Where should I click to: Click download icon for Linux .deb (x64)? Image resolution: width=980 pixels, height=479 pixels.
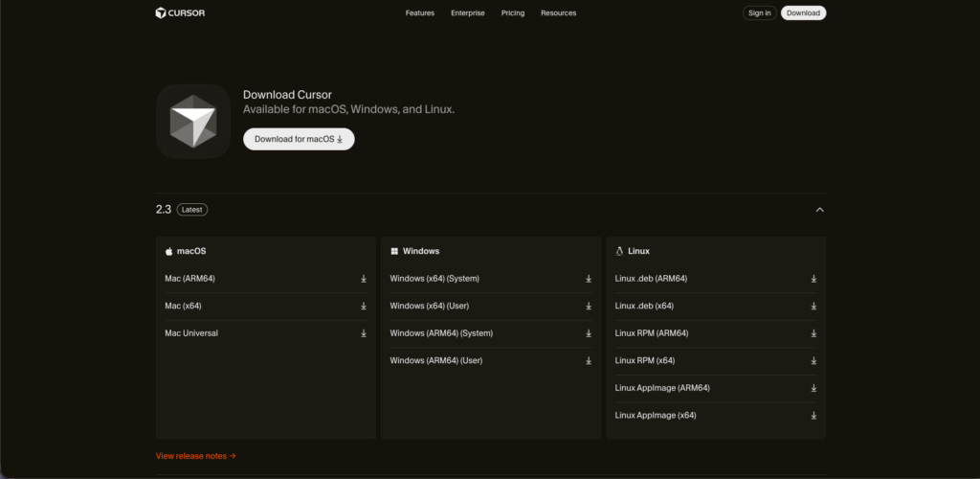[x=813, y=307]
